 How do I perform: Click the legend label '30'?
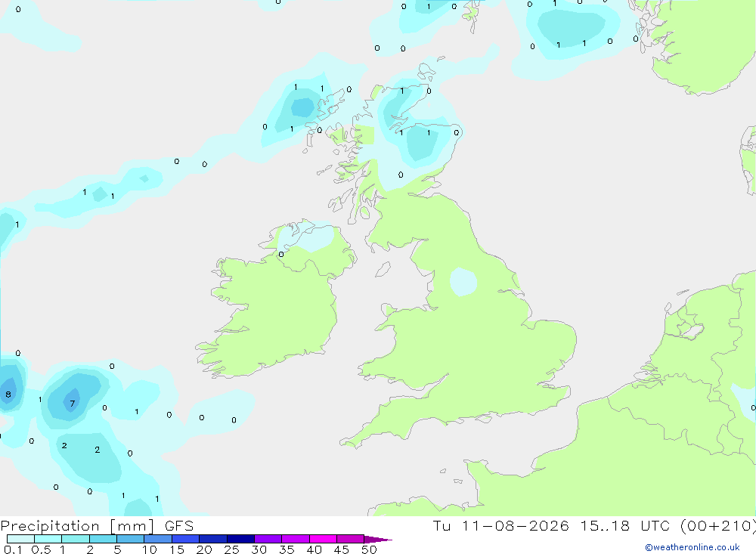point(259,549)
